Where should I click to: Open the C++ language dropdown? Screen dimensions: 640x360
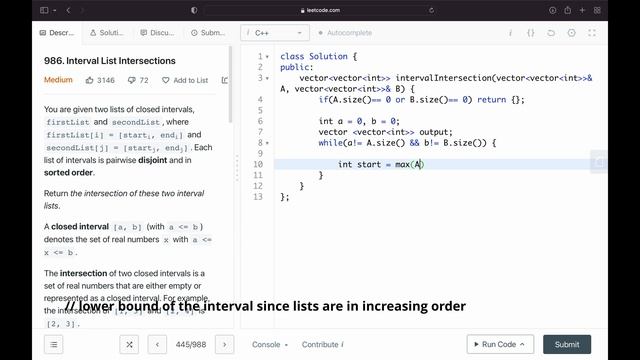[x=275, y=33]
